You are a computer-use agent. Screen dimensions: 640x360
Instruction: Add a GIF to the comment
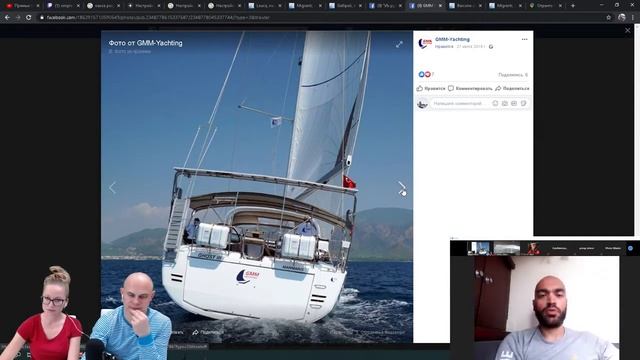point(514,104)
